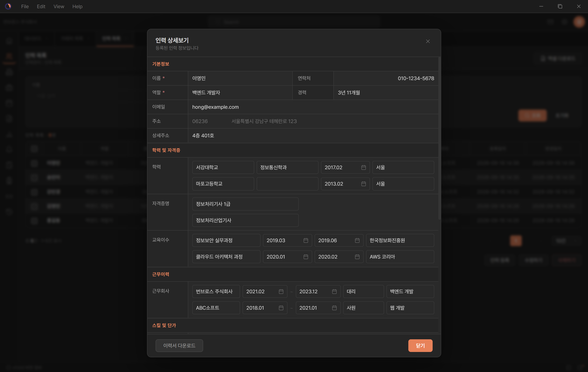This screenshot has width=588, height=372.
Task: Click the 번브로스 주식회사 company field
Action: pyautogui.click(x=216, y=292)
